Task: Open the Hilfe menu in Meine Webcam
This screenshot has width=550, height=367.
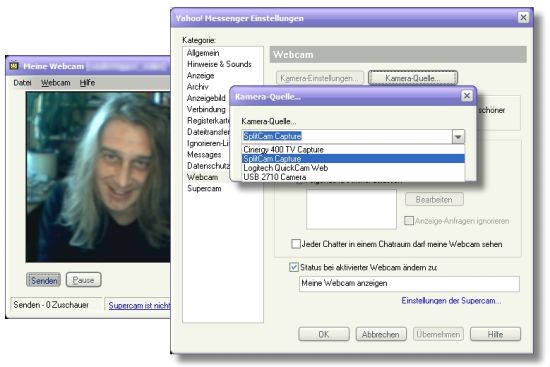Action: click(x=87, y=83)
